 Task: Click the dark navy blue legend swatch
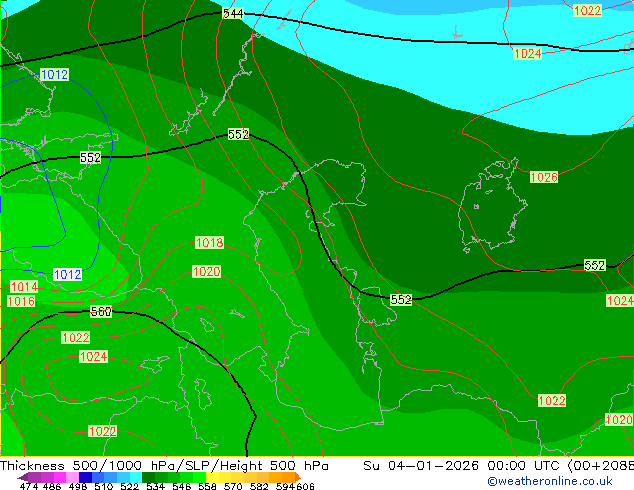tap(85, 477)
